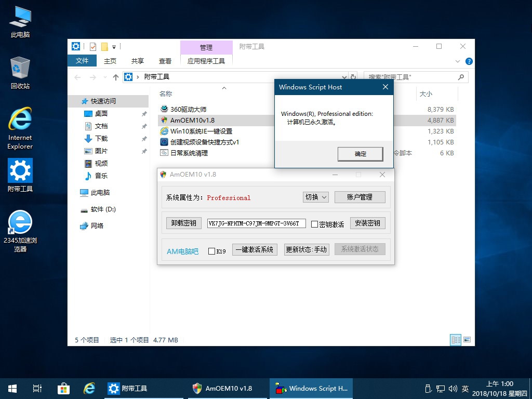Click Explorer help question mark icon
532x399 pixels.
click(x=469, y=61)
